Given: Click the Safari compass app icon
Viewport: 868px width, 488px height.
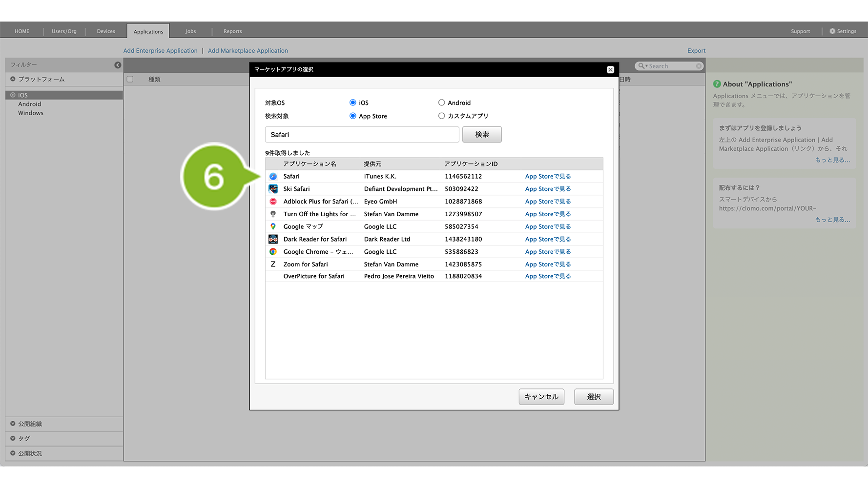Looking at the screenshot, I should point(273,177).
